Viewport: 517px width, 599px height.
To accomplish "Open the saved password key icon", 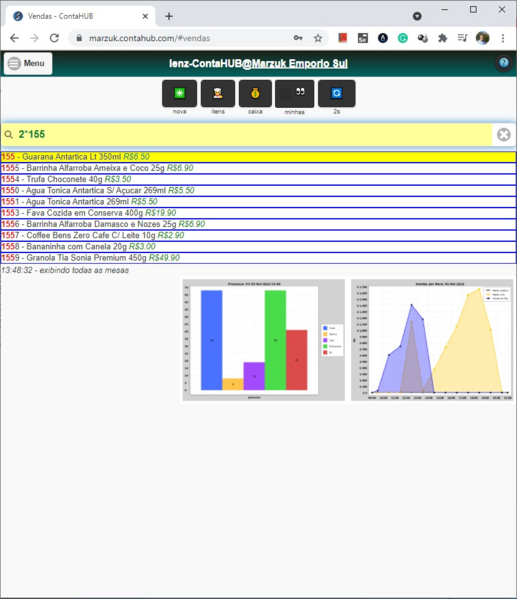I will click(298, 38).
